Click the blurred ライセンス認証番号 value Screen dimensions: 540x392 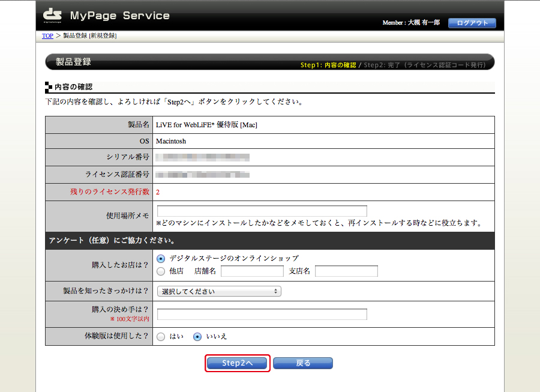(x=203, y=175)
